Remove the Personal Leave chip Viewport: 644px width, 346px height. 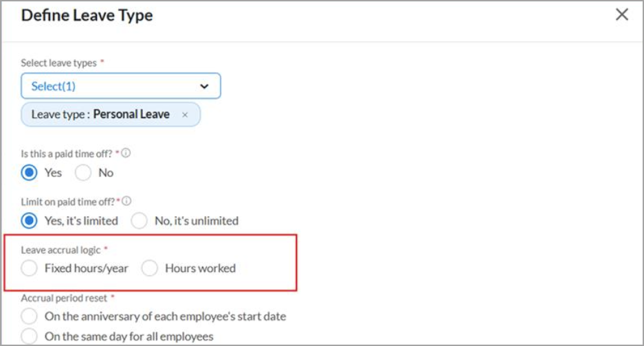(185, 115)
